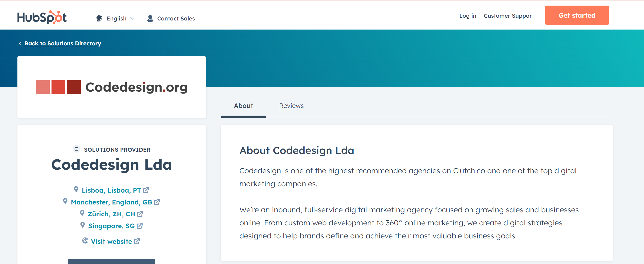This screenshot has width=644, height=264.
Task: Click the Solutions Provider badge icon
Action: click(76, 149)
